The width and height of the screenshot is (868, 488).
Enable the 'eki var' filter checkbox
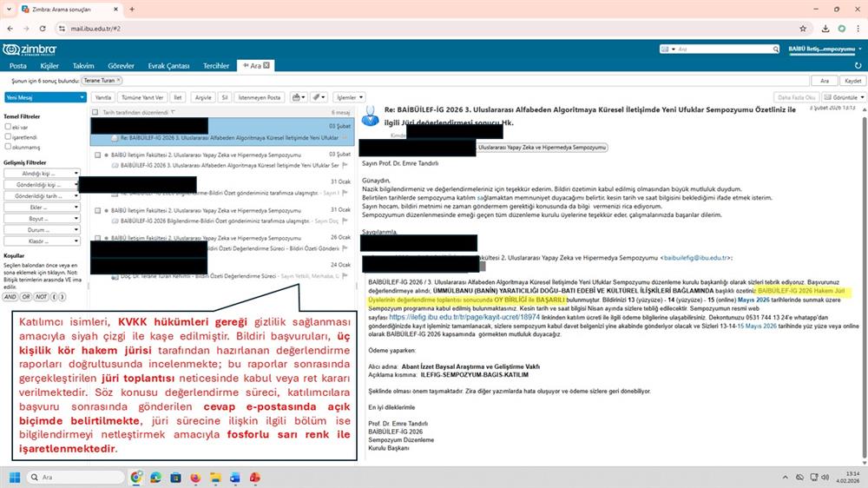point(8,127)
